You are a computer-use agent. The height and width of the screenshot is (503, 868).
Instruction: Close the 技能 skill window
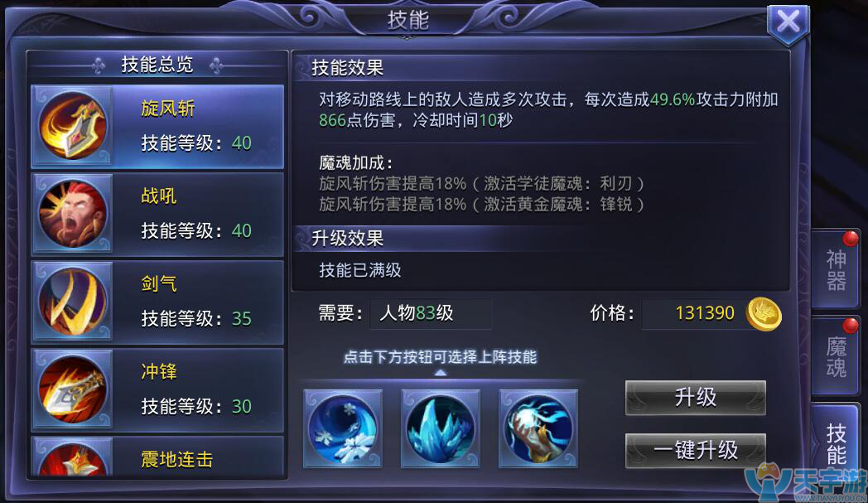tap(788, 22)
